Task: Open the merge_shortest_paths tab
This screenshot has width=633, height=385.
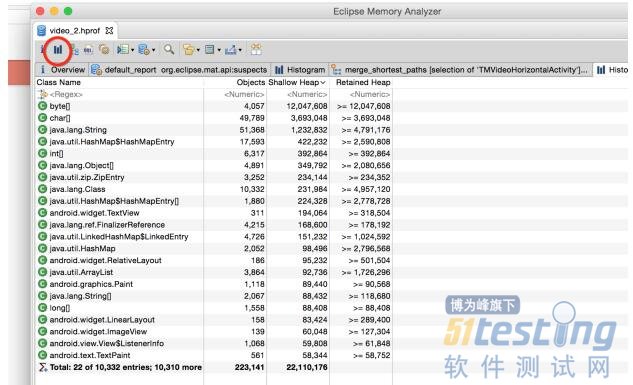Action: tap(460, 70)
